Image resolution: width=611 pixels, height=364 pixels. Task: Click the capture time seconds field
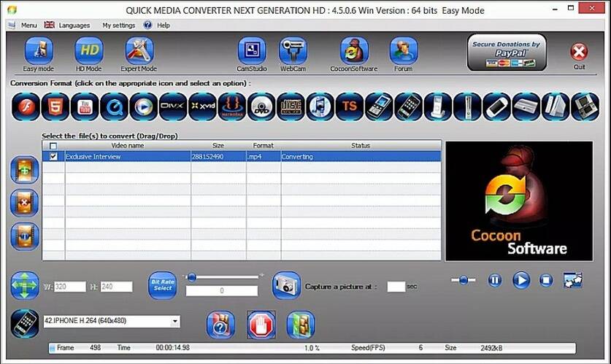coord(396,287)
